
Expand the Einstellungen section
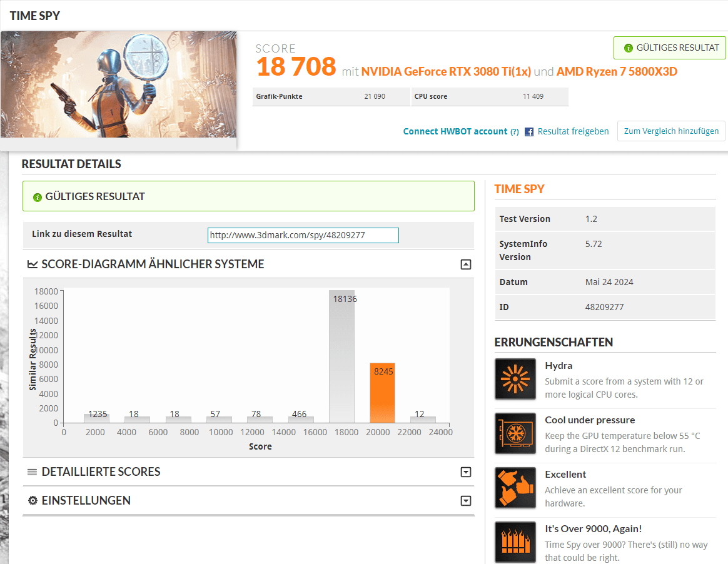(x=466, y=501)
